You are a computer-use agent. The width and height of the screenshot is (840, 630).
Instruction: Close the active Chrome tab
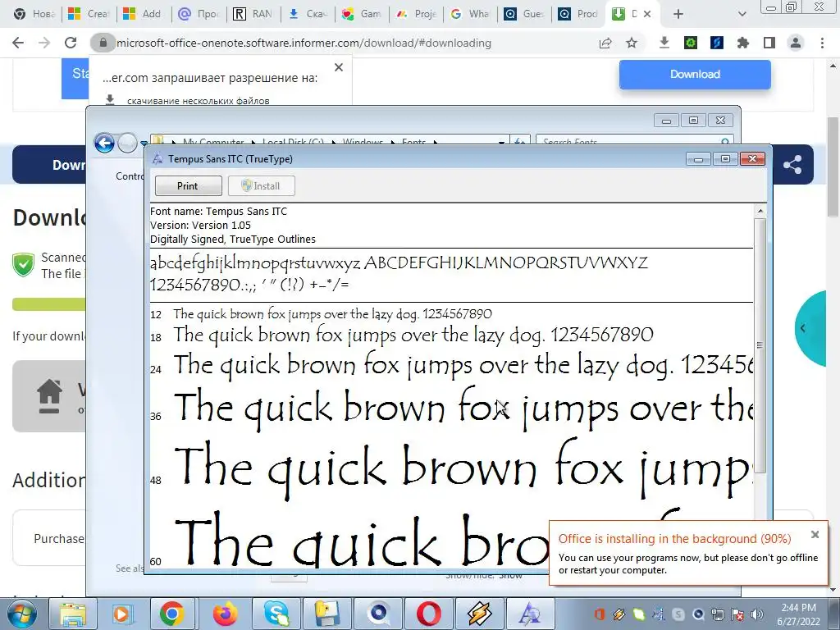pos(647,14)
